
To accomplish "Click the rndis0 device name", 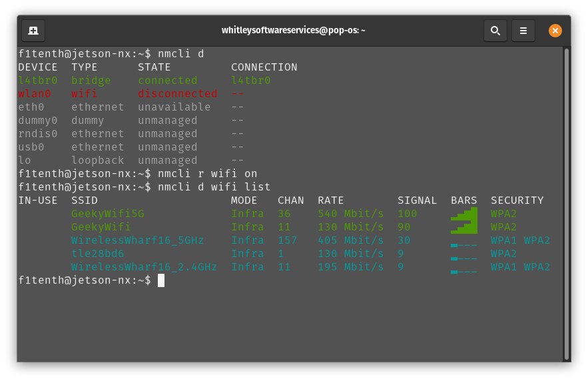I will point(38,133).
